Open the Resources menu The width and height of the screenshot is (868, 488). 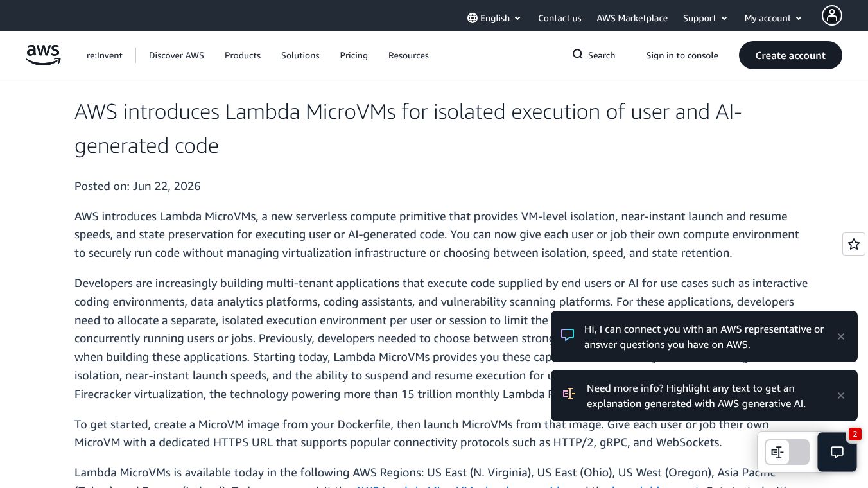click(x=408, y=55)
